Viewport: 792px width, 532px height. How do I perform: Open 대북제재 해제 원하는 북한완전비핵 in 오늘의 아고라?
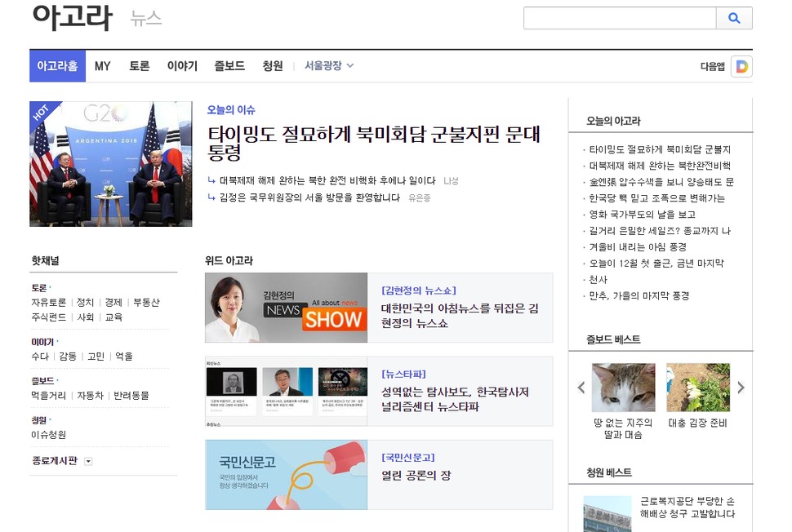[660, 166]
